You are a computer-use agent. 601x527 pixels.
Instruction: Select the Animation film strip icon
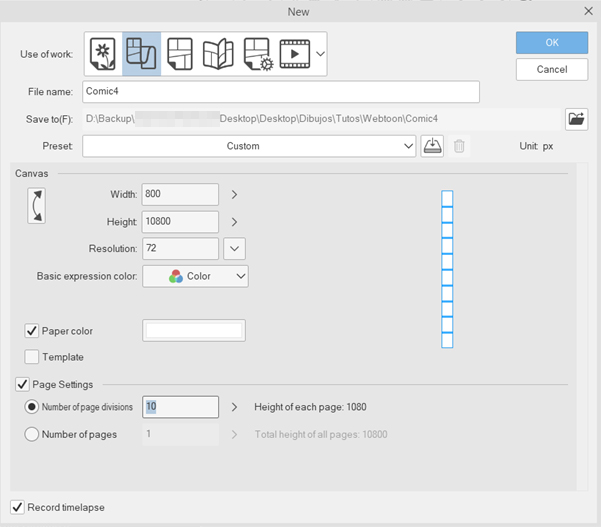(295, 54)
